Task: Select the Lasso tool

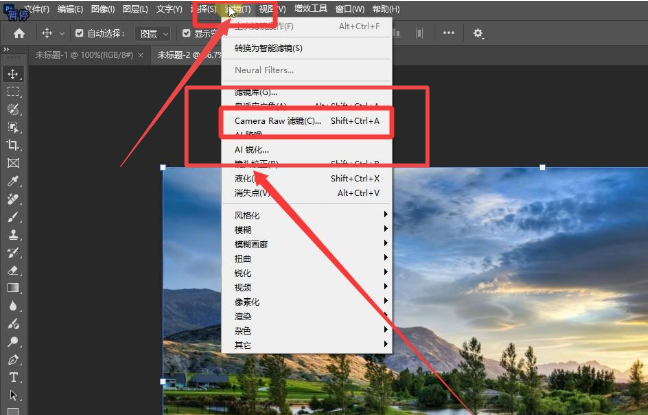Action: [13, 109]
